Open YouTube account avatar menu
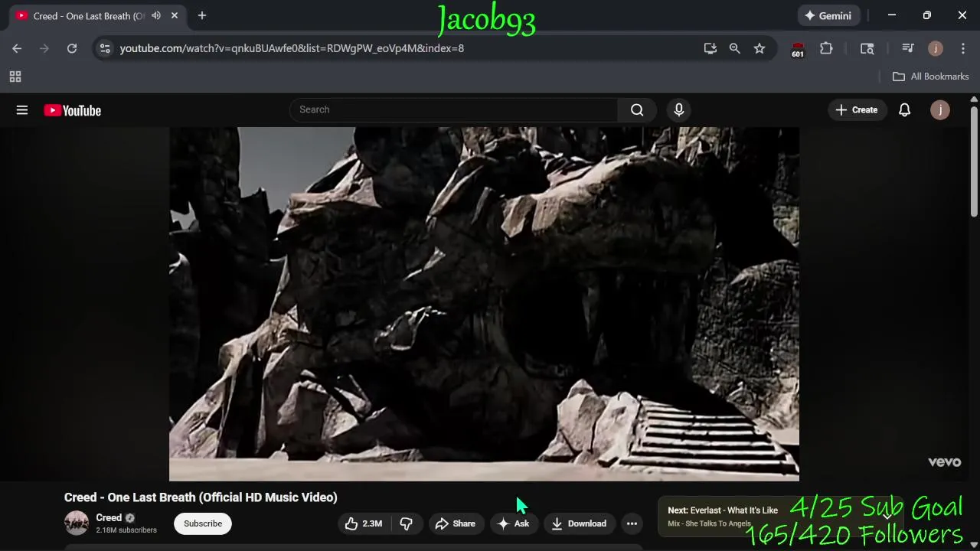 [x=940, y=110]
